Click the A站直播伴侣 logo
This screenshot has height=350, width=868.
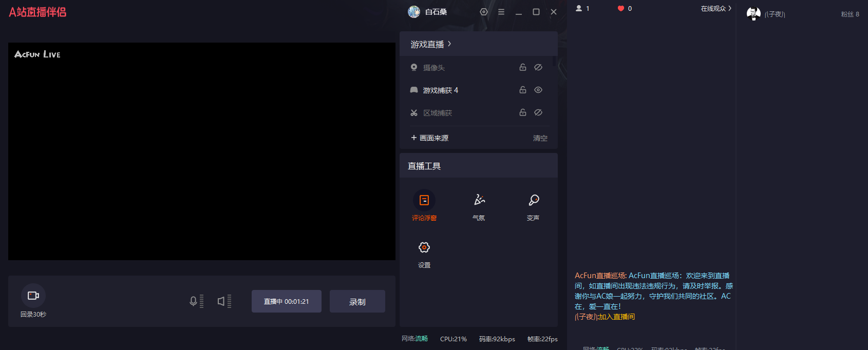point(37,12)
